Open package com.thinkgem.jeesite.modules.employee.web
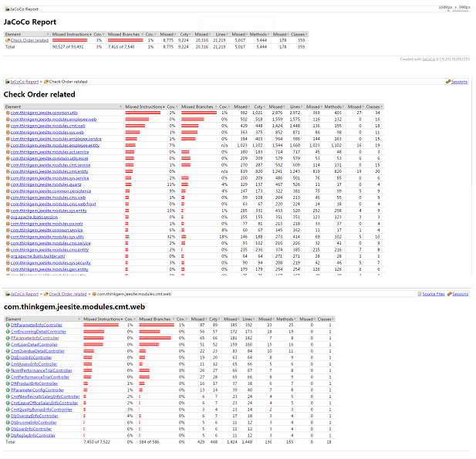Viewport: 476px width, 459px height. 53,120
